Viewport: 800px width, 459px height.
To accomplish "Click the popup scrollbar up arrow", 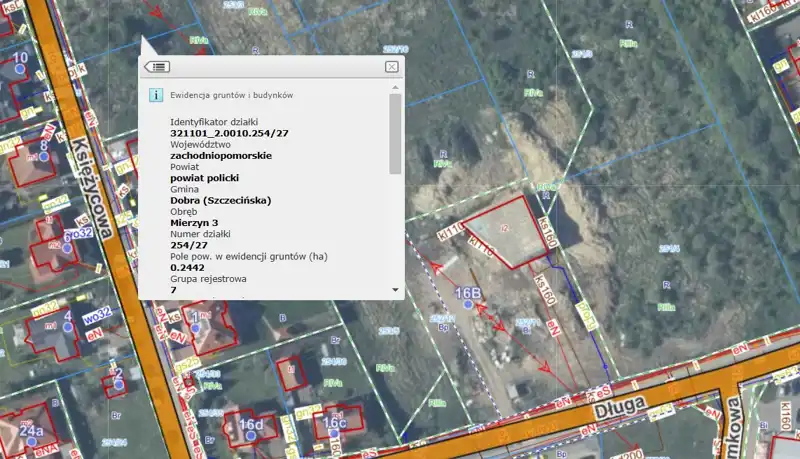I will pos(395,88).
